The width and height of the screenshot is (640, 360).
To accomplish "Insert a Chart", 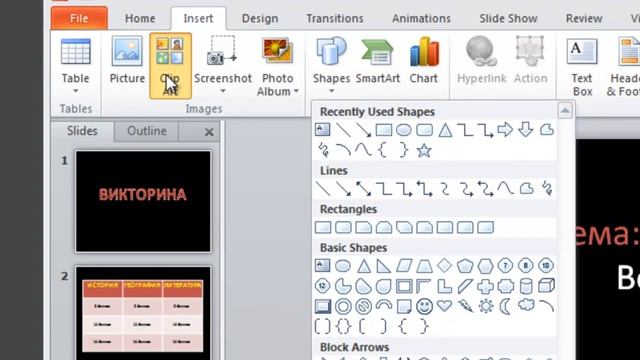I will tap(424, 60).
